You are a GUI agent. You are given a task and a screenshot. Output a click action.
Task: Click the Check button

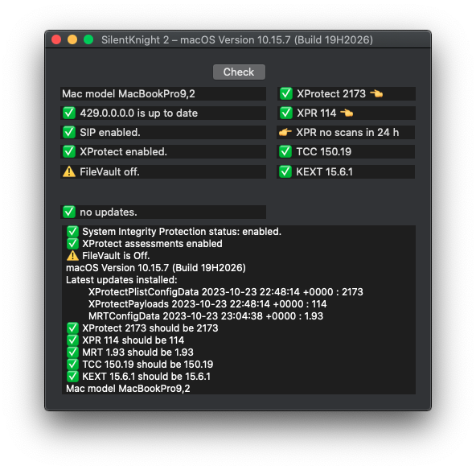239,72
